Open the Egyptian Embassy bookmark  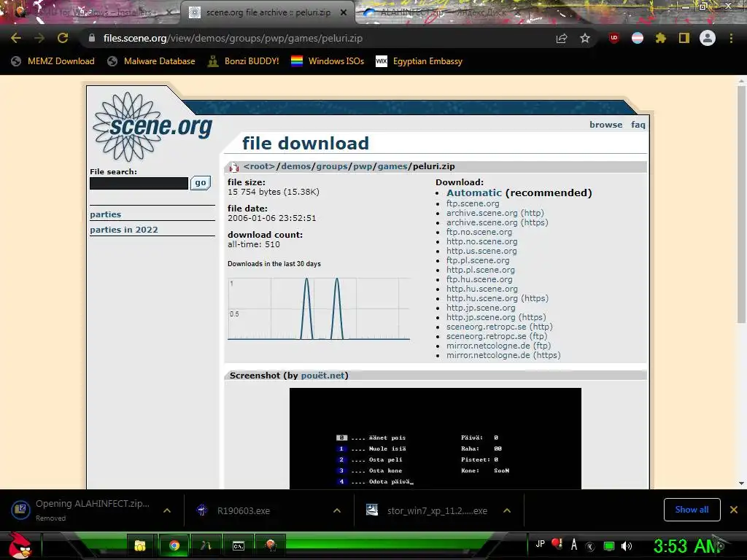[419, 61]
